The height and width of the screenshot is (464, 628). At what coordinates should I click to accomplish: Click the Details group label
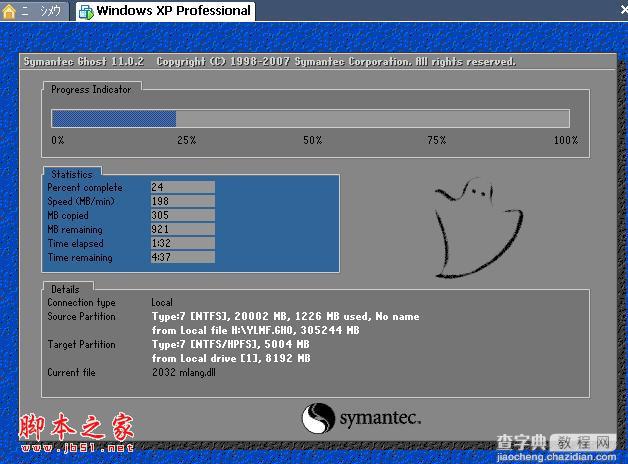point(65,289)
